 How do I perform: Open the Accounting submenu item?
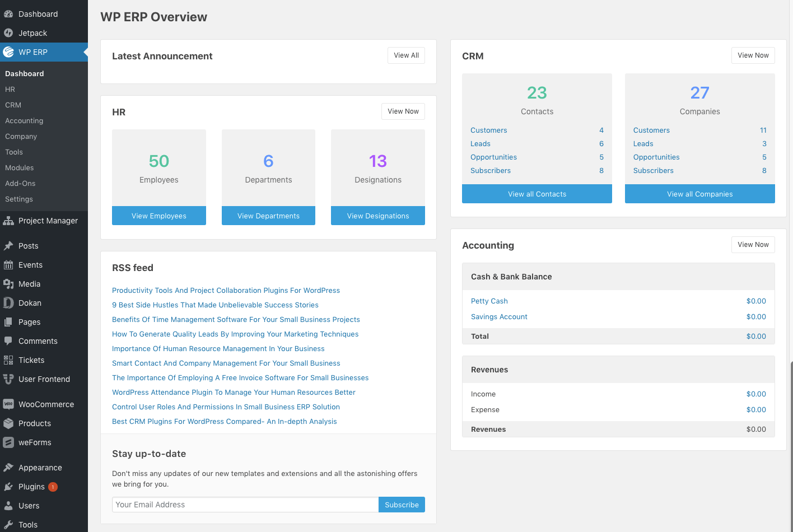(x=24, y=121)
